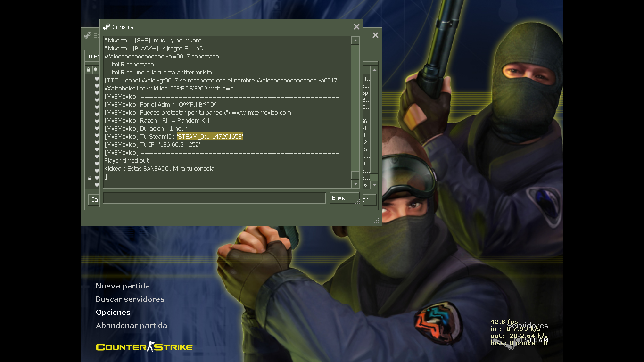Image resolution: width=644 pixels, height=362 pixels.
Task: Click the lock icon on the password-protected server row
Action: (90, 178)
